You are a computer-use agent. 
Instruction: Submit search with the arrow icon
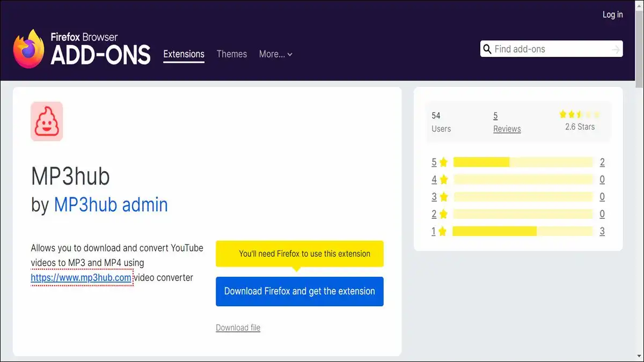pyautogui.click(x=616, y=49)
